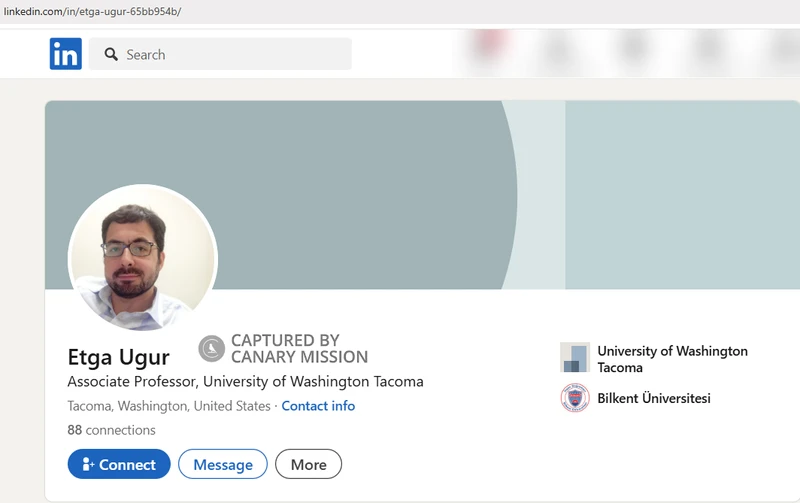Screen dimensions: 800x503
Task: Send a Connect request
Action: pos(119,464)
